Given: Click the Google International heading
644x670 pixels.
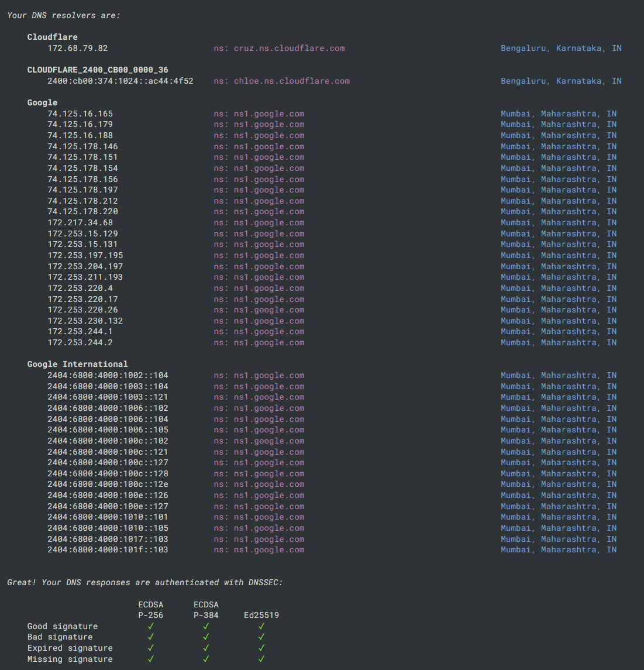Looking at the screenshot, I should coord(77,364).
